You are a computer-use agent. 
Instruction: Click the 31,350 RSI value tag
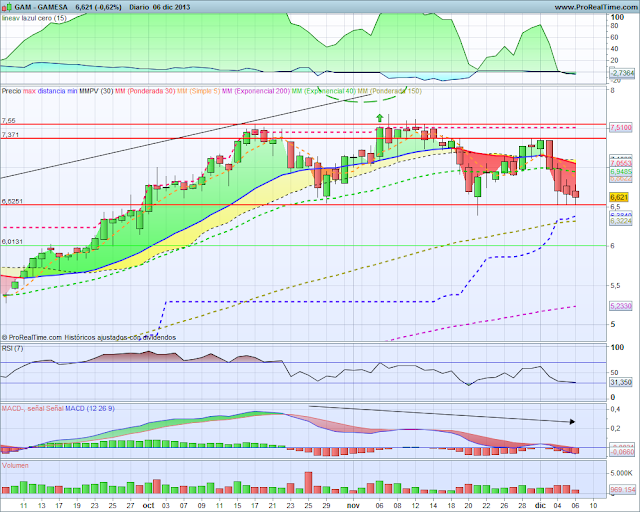click(621, 382)
